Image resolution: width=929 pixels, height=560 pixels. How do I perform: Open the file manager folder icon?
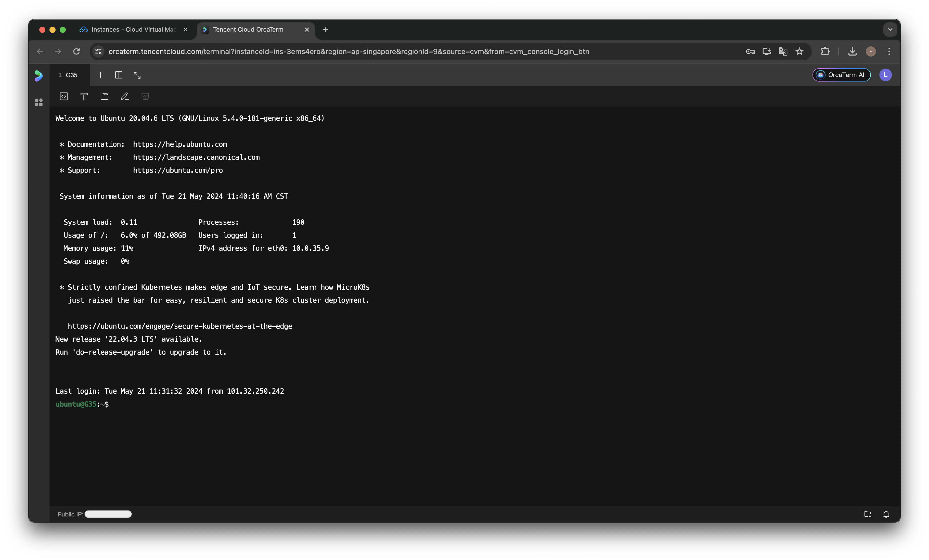(105, 97)
